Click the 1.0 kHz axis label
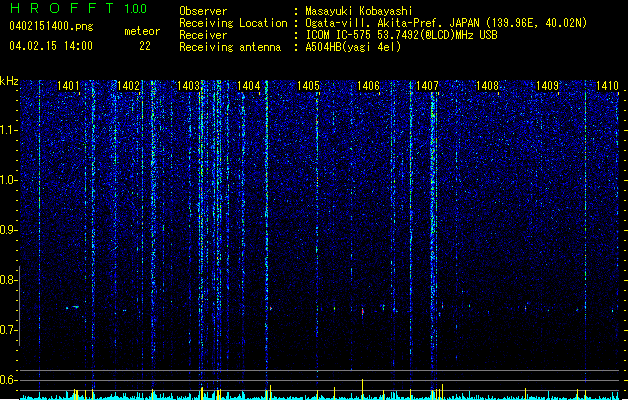This screenshot has width=629, height=400. pos(9,181)
